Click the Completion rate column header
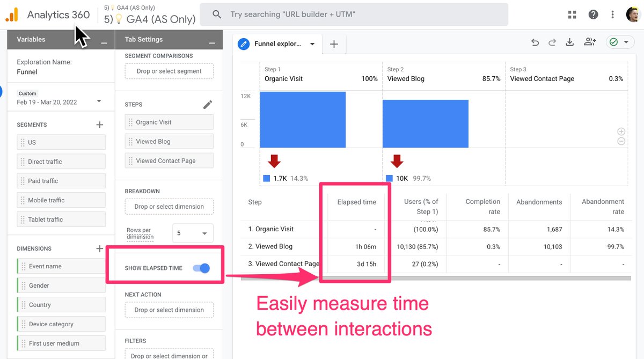Viewport: 644px width, 359px height. (482, 207)
